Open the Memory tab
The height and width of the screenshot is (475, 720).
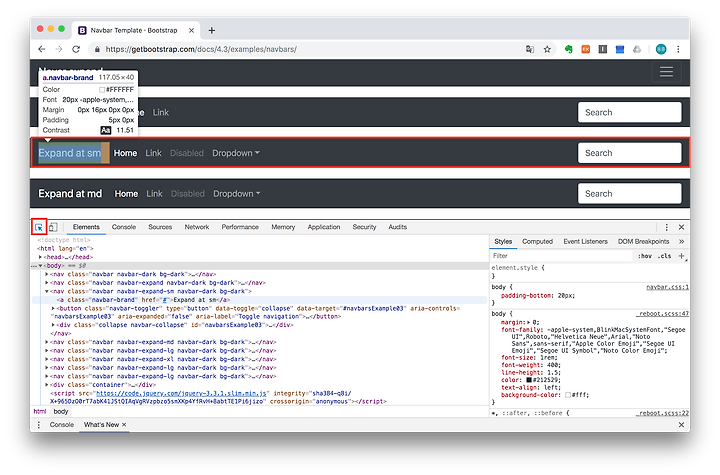click(283, 227)
